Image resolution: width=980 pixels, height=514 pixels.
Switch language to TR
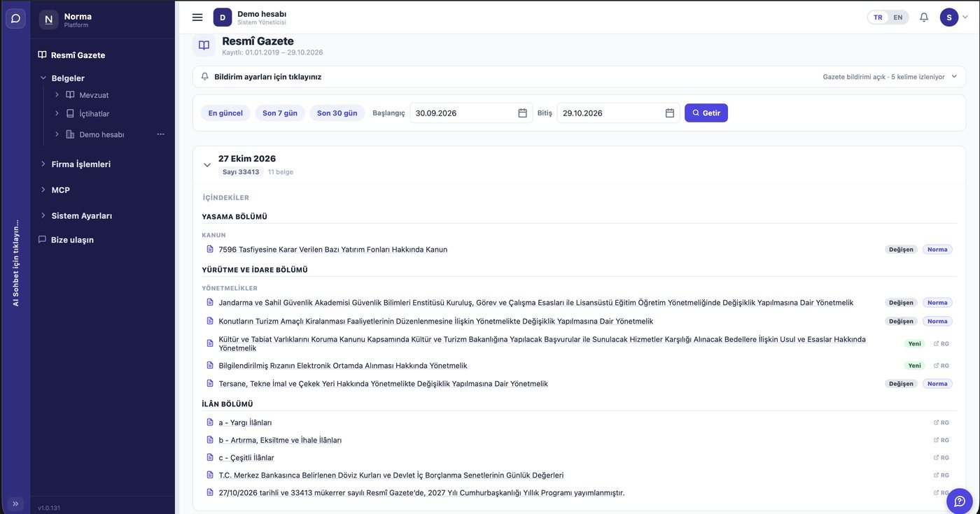[878, 17]
